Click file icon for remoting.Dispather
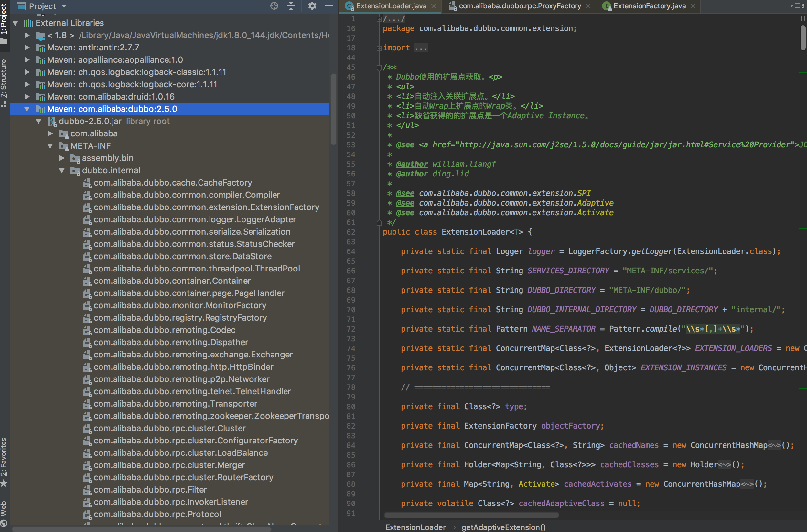Screen dimensions: 807x532 pyautogui.click(x=87, y=343)
